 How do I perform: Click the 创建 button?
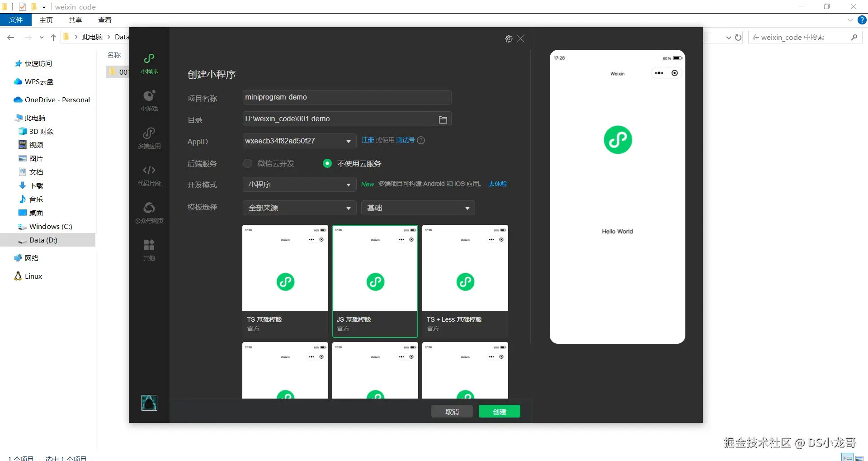click(500, 412)
